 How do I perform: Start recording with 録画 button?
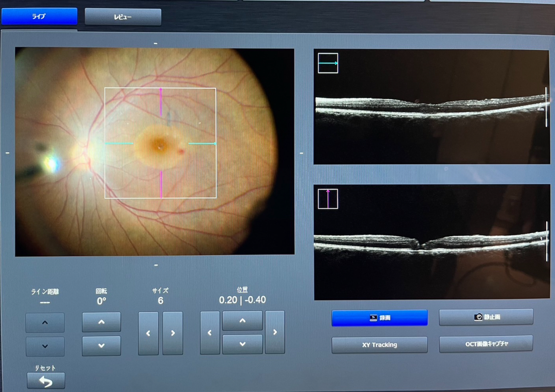coord(379,318)
